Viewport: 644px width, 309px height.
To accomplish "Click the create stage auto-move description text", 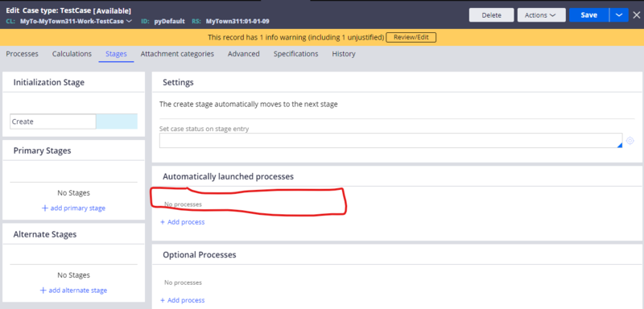I will pos(249,105).
